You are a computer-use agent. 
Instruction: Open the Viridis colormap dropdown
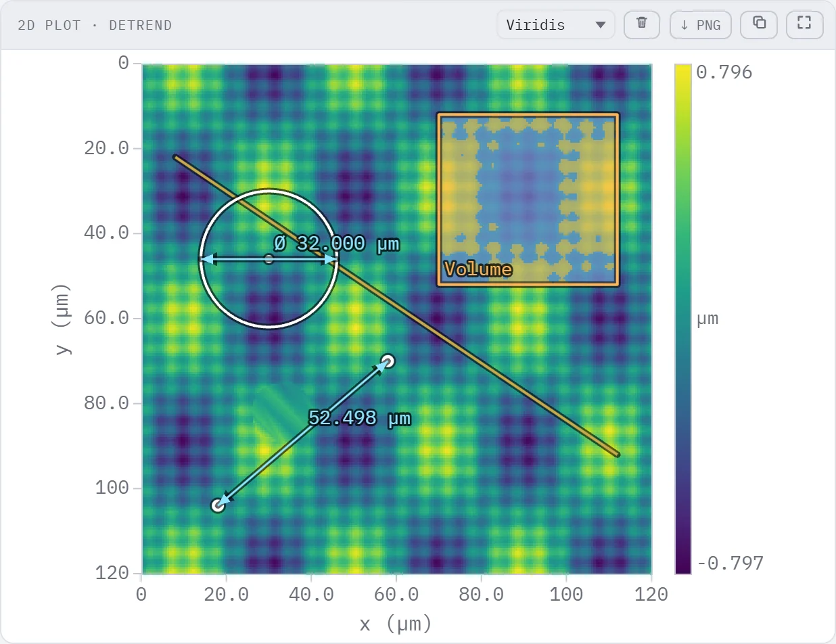pyautogui.click(x=555, y=25)
